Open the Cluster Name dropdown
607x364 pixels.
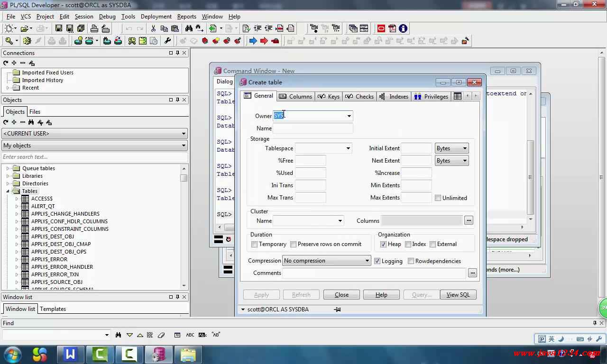(340, 221)
